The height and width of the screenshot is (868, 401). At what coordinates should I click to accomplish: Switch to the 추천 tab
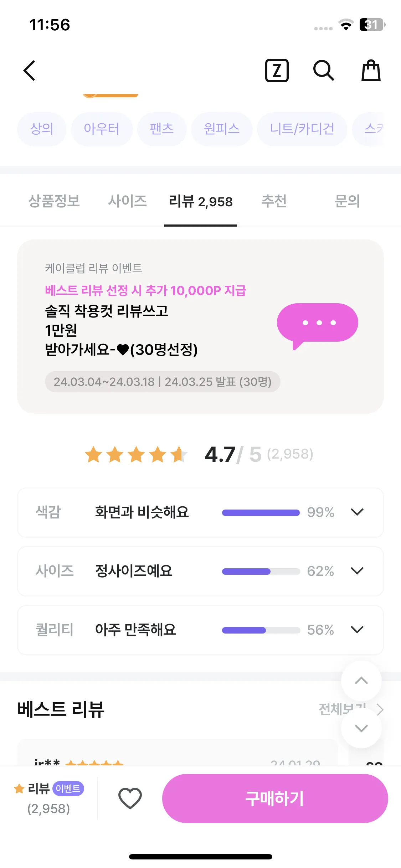click(x=274, y=201)
